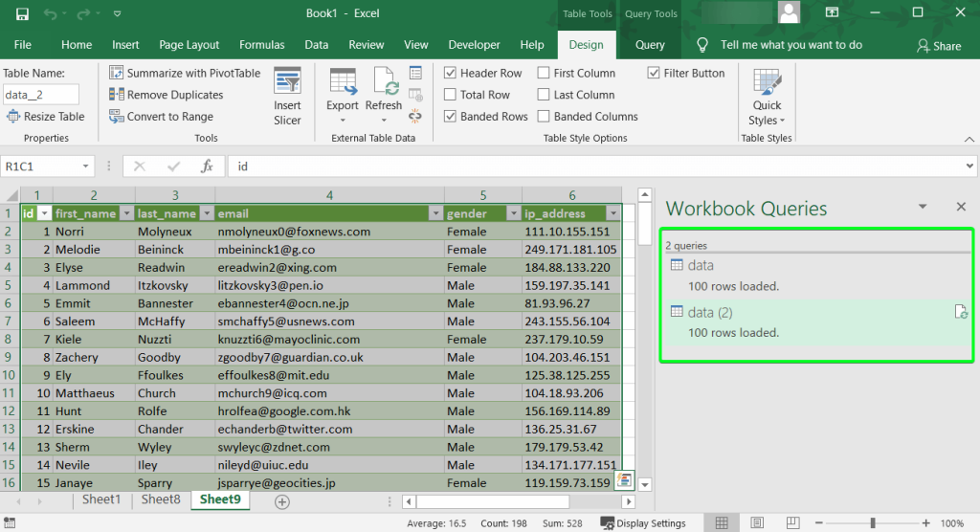Click the macro recording icon in status bar
Screen dimensions: 980x532
point(10,523)
